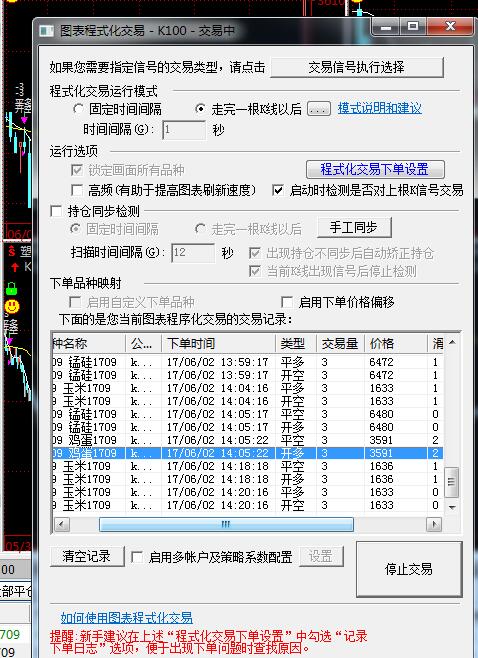The image size is (478, 658).
Task: Select the row at 14:04:16 with type 平多
Action: coord(248,388)
